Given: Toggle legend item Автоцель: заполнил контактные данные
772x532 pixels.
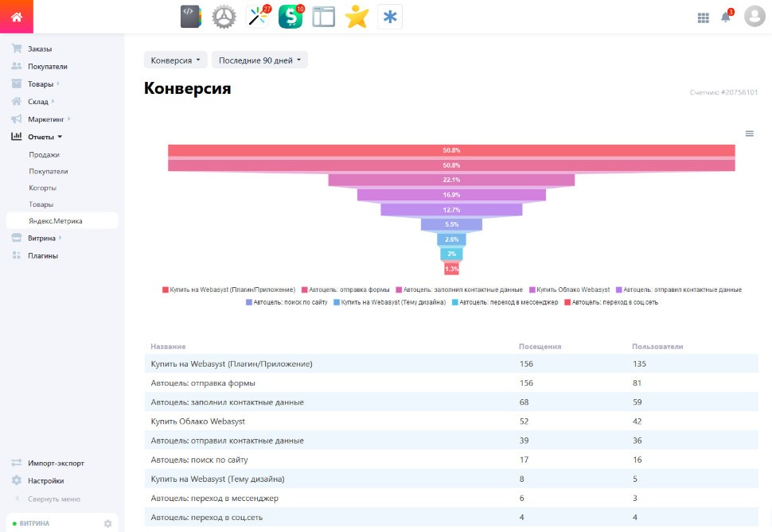Looking at the screenshot, I should point(459,289).
